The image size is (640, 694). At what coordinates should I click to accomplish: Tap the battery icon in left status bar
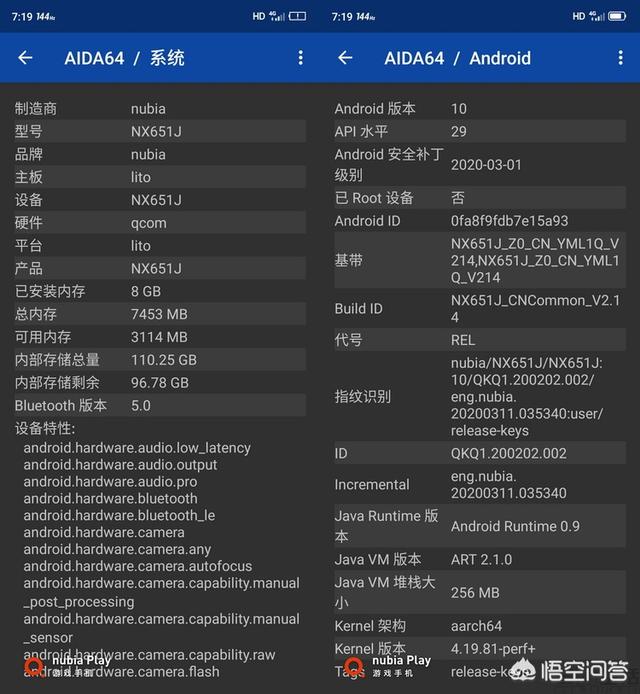[x=297, y=16]
